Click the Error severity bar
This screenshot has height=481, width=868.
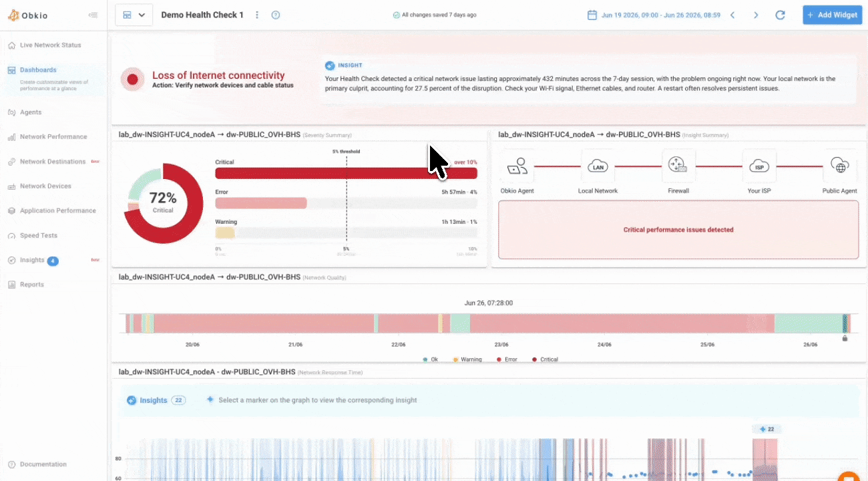[346, 203]
